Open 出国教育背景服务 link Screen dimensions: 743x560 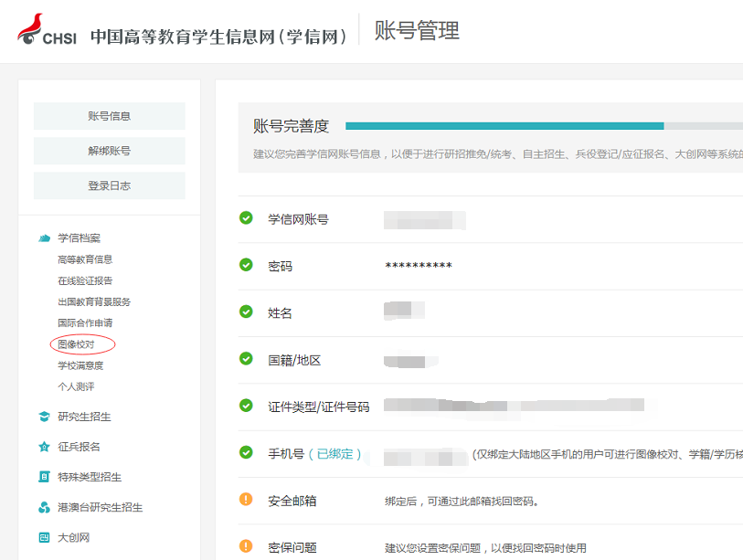94,301
